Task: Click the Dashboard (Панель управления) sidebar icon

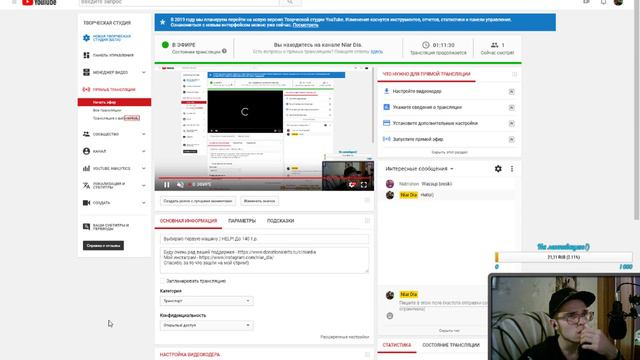Action: [x=86, y=55]
